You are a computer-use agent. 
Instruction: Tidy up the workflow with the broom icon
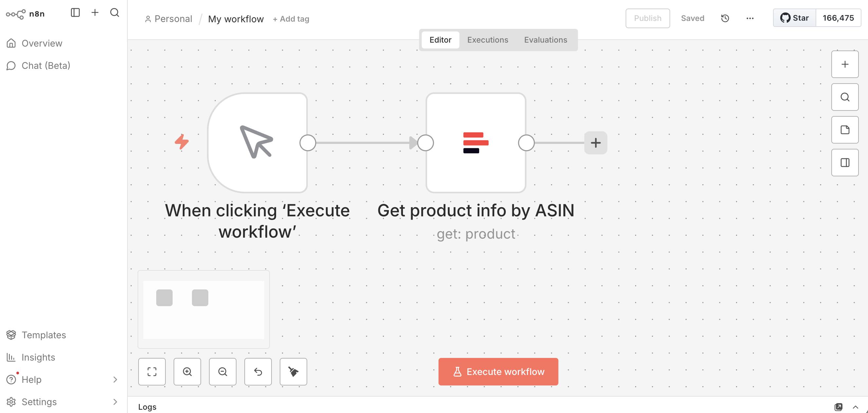click(x=293, y=372)
